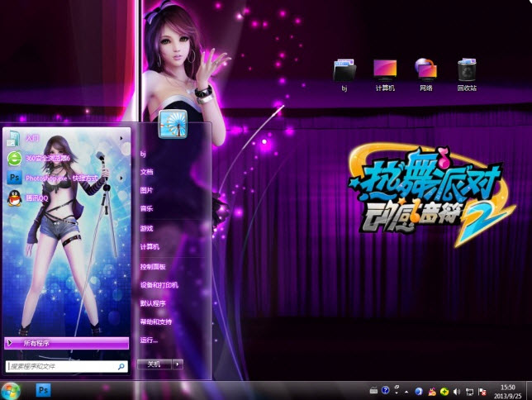Launch 腾讯QQ from Start menu
This screenshot has width=532, height=400.
66,198
